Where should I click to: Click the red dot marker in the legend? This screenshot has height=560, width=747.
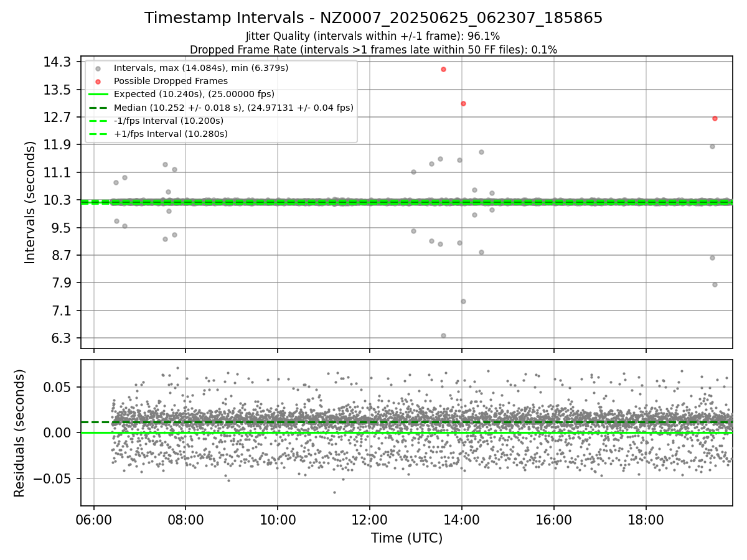[98, 81]
